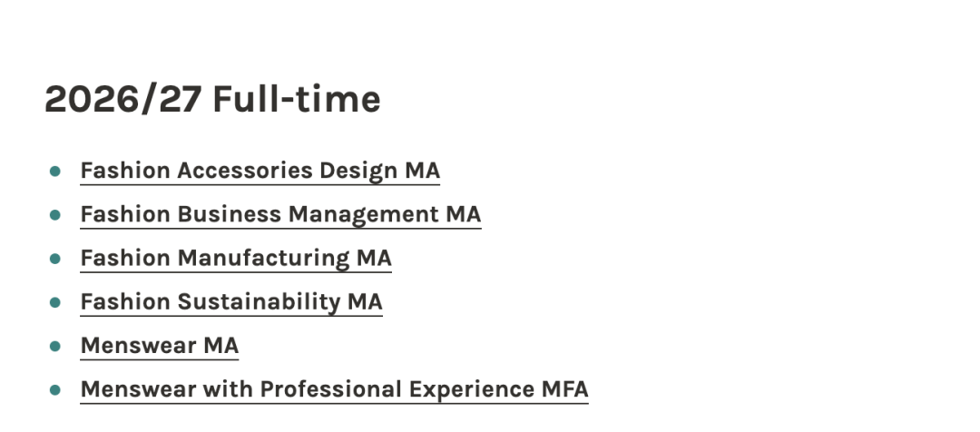Viewport: 980px width, 432px height.
Task: Select the bullet next to Fashion Manufacturing MA
Action: tap(55, 259)
